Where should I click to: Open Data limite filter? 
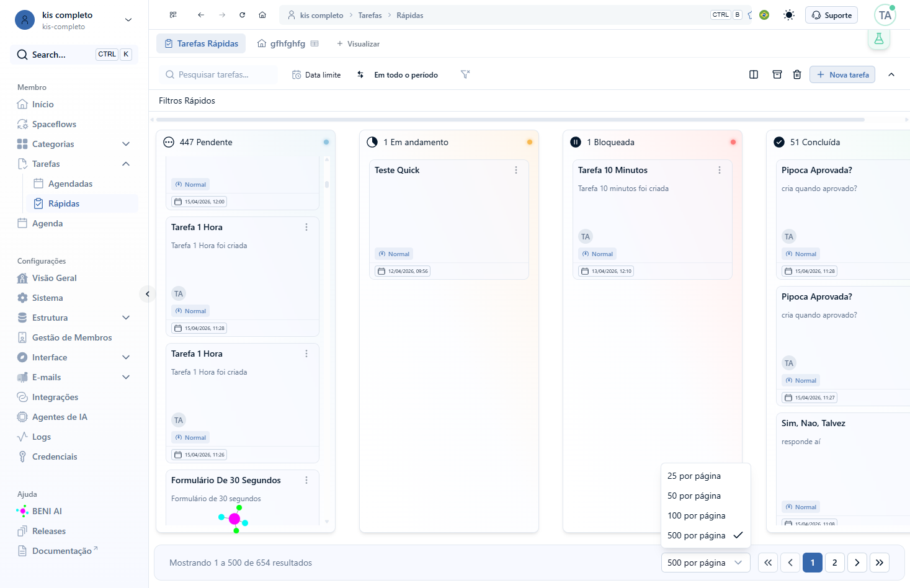(x=316, y=74)
